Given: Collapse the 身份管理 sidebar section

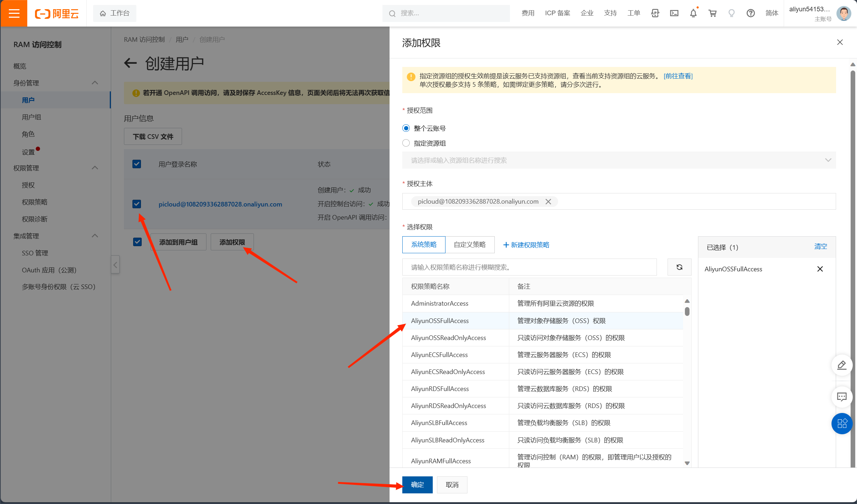Looking at the screenshot, I should (x=95, y=83).
